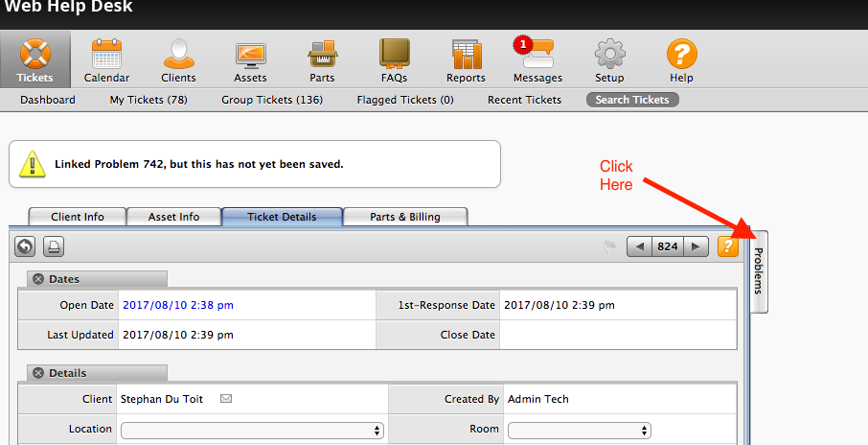Screen dimensions: 868x445
Task: Open the Parts section
Action: [x=322, y=59]
